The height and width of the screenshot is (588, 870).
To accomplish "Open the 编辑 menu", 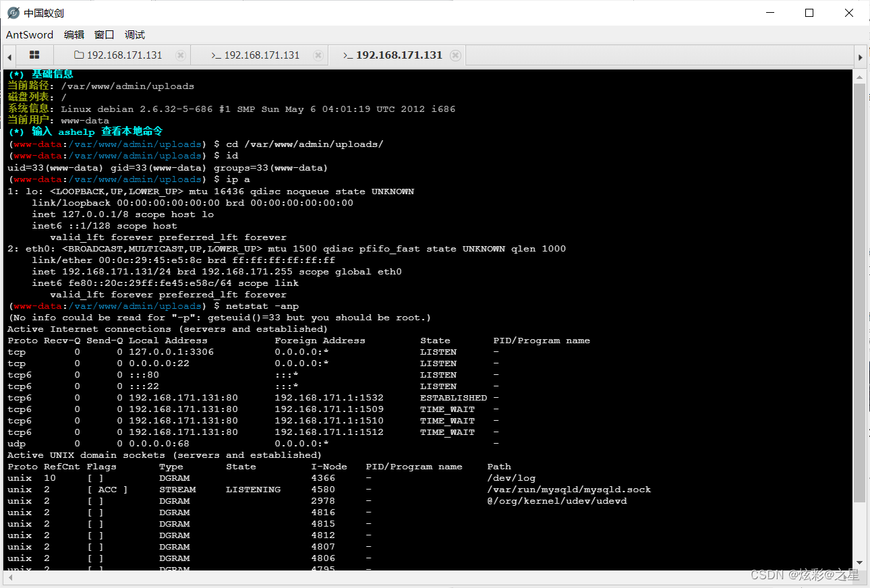I will [74, 35].
